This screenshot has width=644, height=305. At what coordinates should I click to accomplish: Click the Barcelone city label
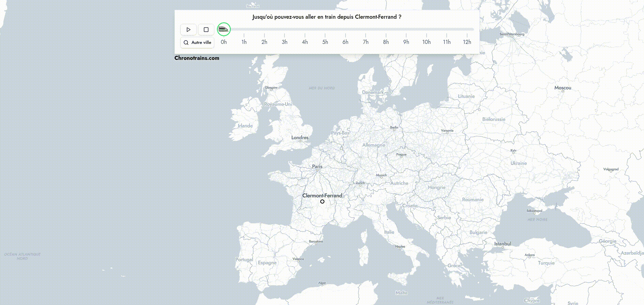tap(316, 241)
